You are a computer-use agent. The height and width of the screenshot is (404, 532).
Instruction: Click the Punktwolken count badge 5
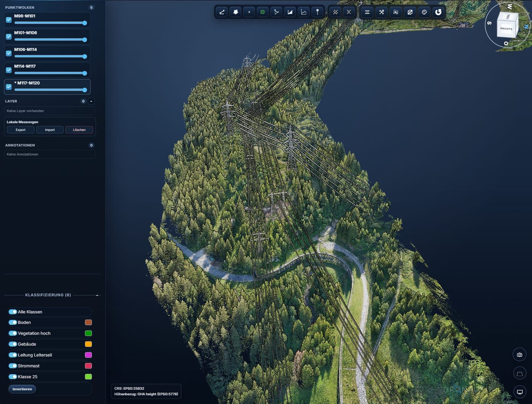91,8
